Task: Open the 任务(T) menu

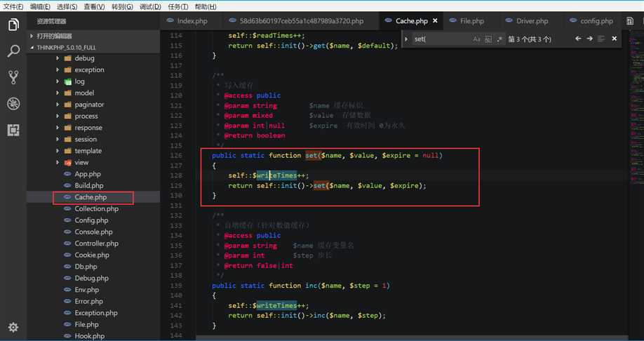Action: point(178,6)
